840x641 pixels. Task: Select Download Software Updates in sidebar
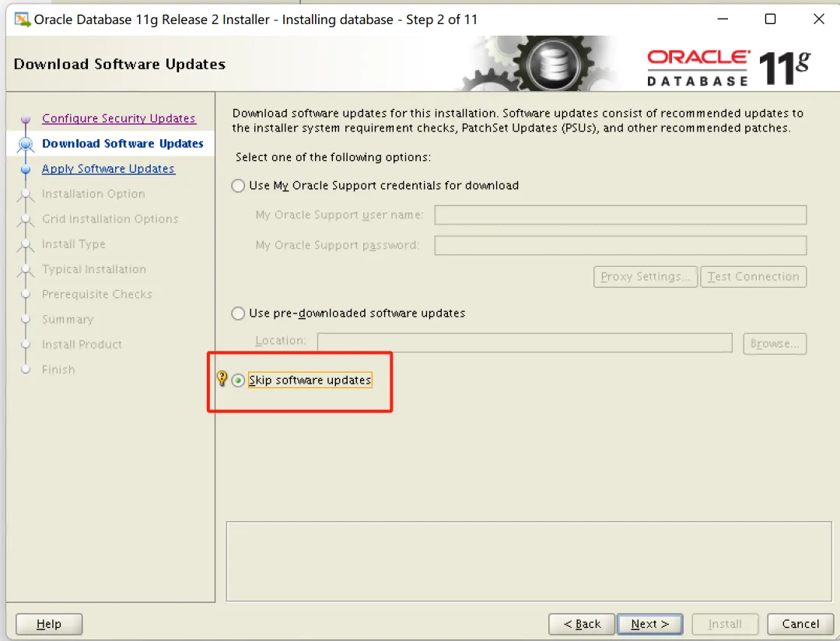pos(123,144)
